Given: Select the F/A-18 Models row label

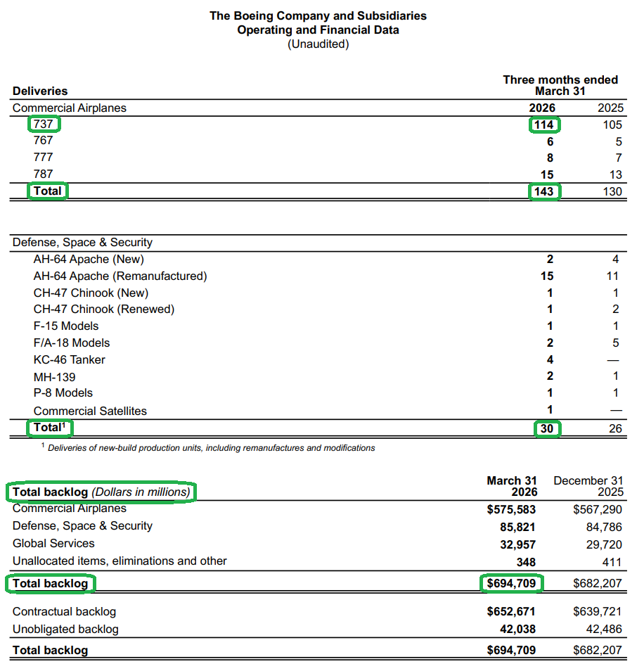Looking at the screenshot, I should pos(72,343).
